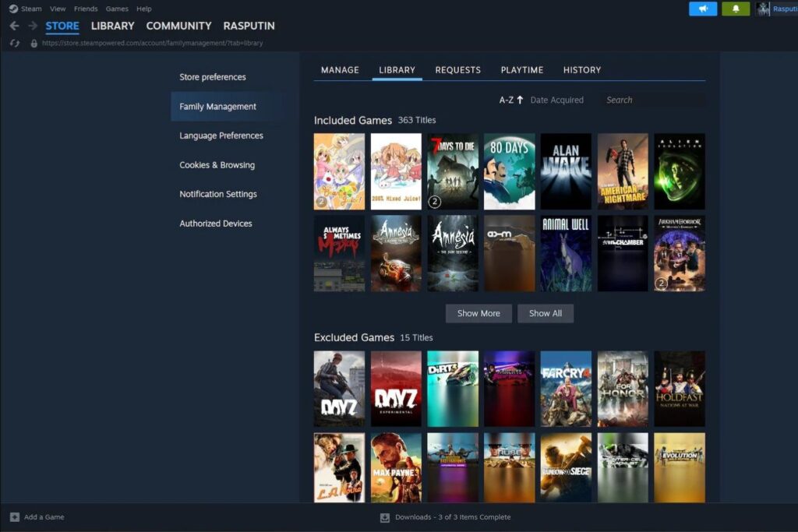The image size is (798, 532).
Task: Click the forward navigation arrow
Action: (33, 26)
